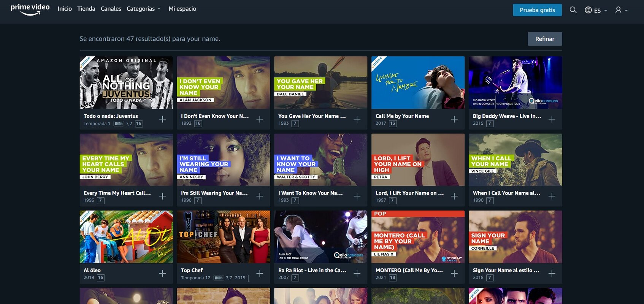Add Top Chef to watchlist with plus

click(x=260, y=274)
